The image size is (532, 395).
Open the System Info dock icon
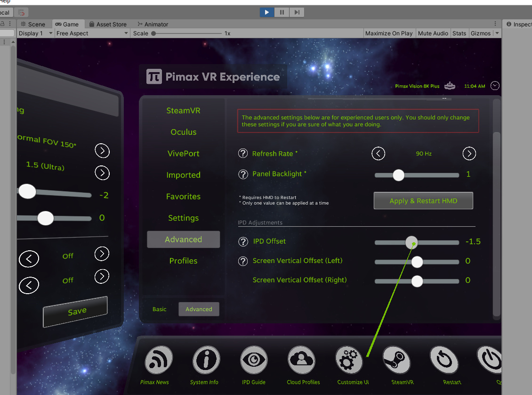click(206, 360)
